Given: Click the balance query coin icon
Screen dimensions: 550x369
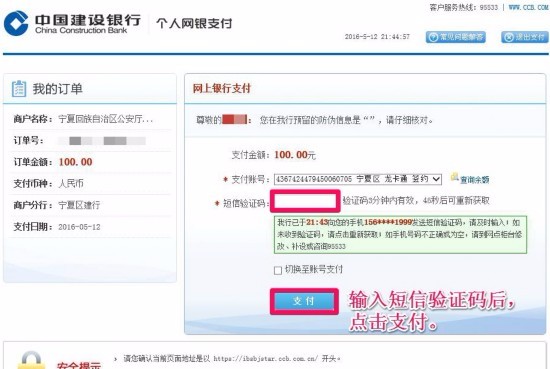Looking at the screenshot, I should (455, 177).
